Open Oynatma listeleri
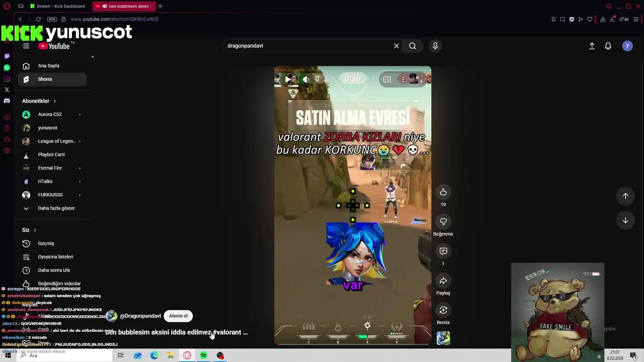 coord(52,257)
